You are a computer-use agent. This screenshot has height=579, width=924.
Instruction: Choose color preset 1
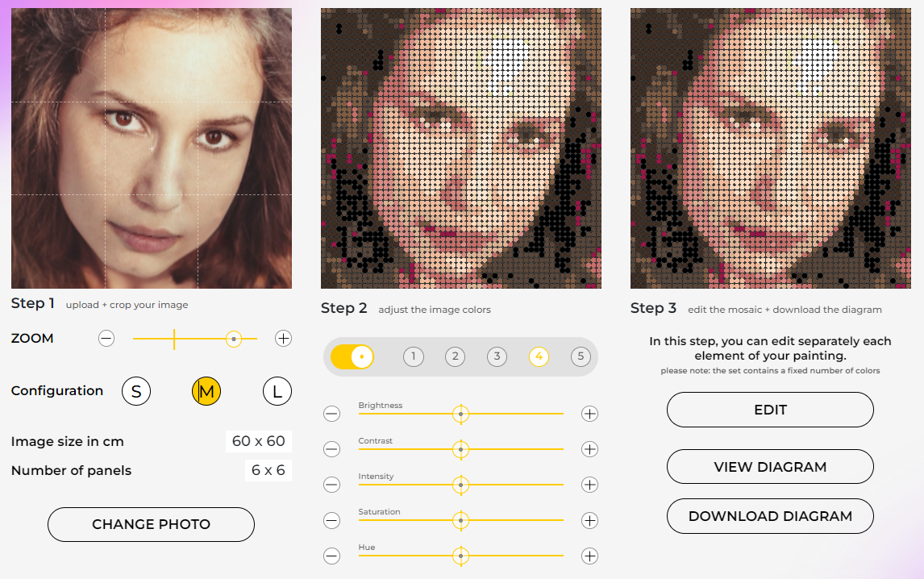point(414,356)
